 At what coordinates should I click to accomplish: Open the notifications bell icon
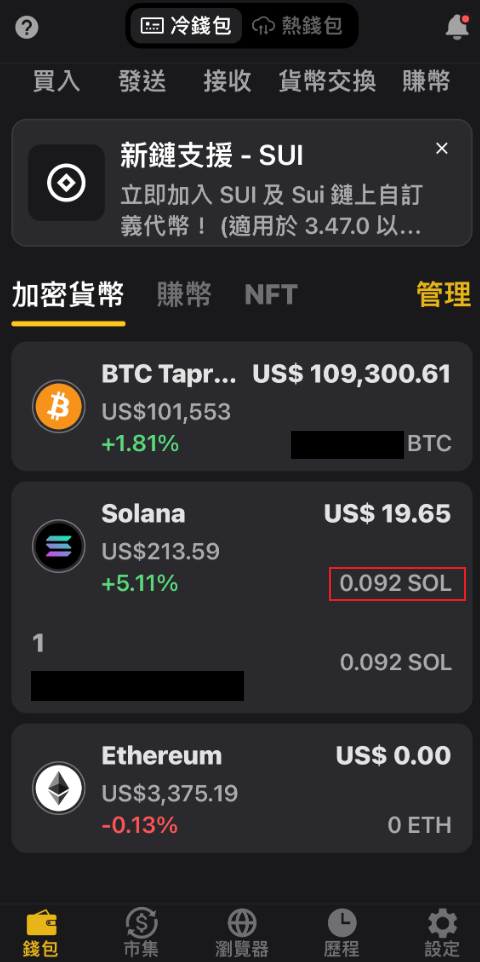[457, 27]
